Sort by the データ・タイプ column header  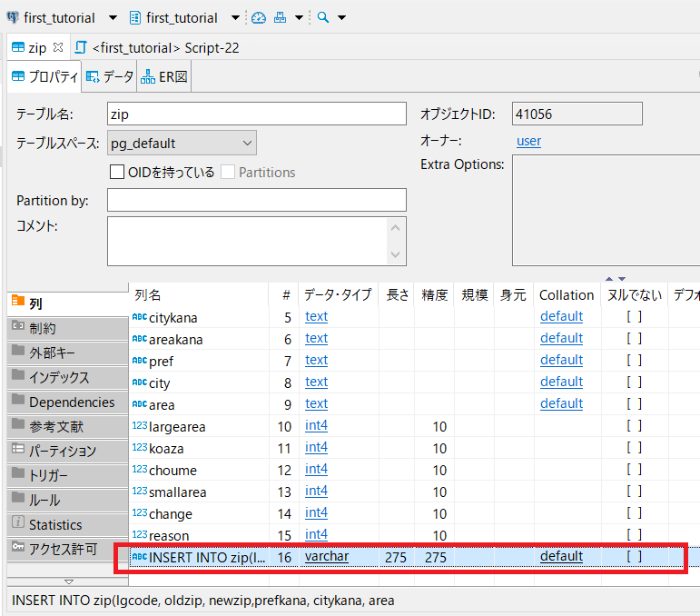click(x=338, y=294)
